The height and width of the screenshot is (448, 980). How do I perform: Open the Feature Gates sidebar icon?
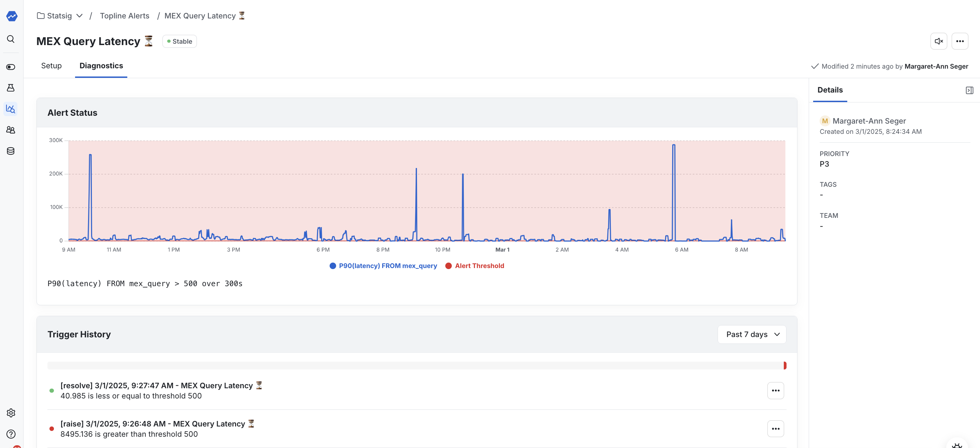[11, 67]
